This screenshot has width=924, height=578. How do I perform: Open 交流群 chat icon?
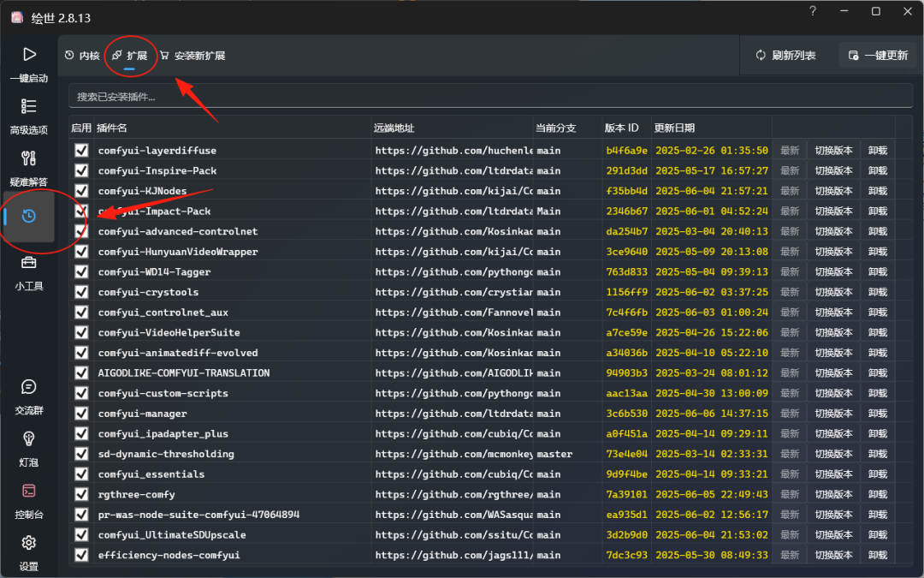pyautogui.click(x=29, y=387)
